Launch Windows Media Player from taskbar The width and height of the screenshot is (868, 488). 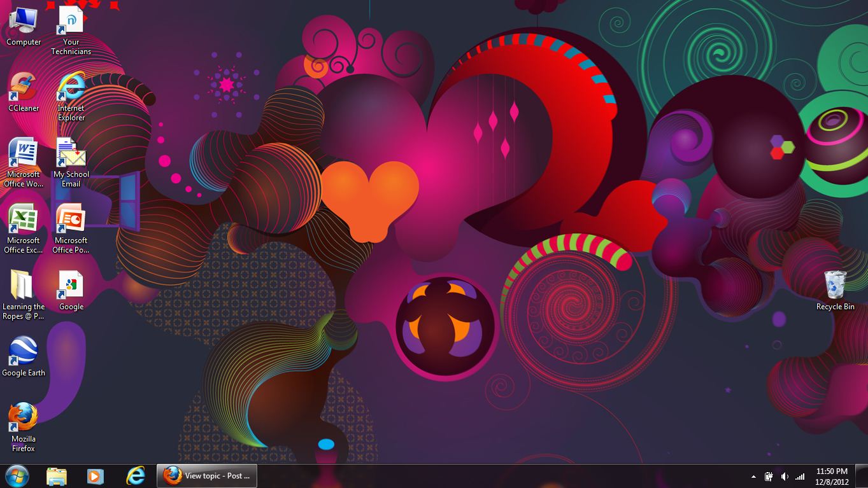click(x=96, y=476)
